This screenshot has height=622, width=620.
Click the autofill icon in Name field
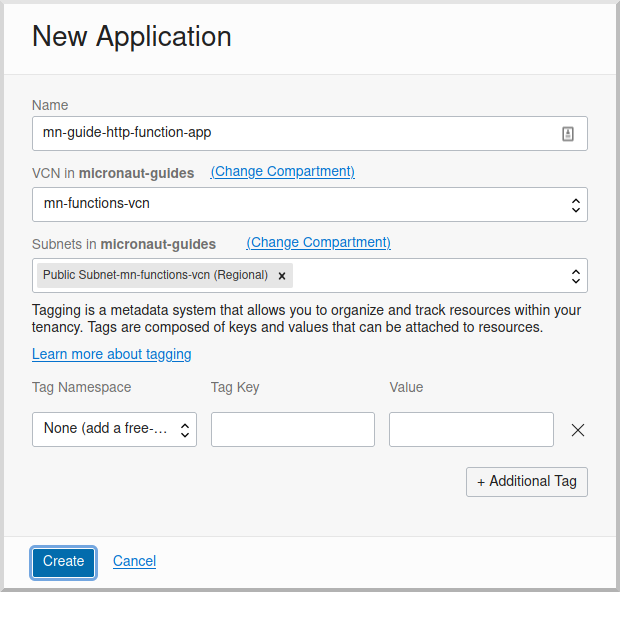[568, 134]
